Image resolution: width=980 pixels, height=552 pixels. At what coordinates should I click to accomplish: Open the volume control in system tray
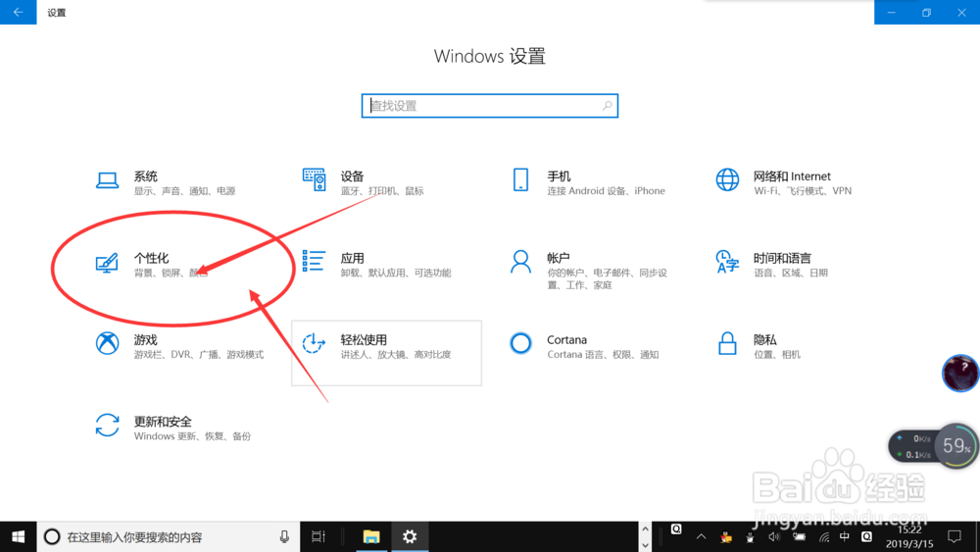pos(774,536)
